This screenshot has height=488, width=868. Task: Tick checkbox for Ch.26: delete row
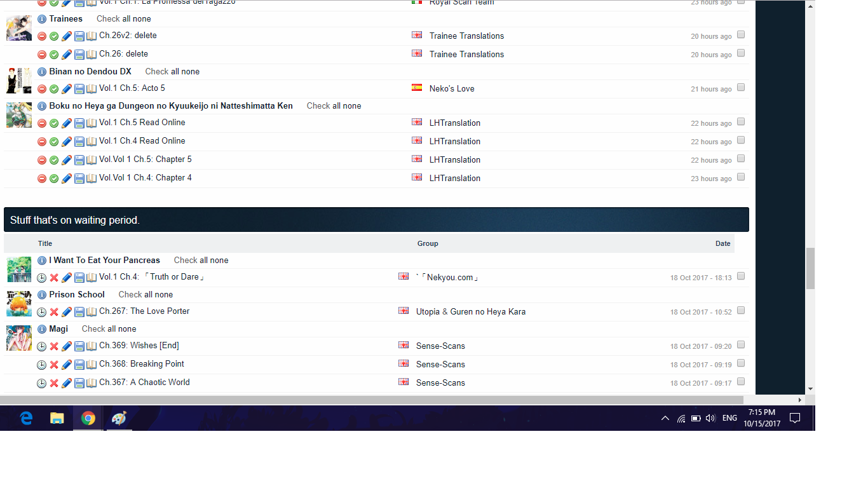[741, 53]
